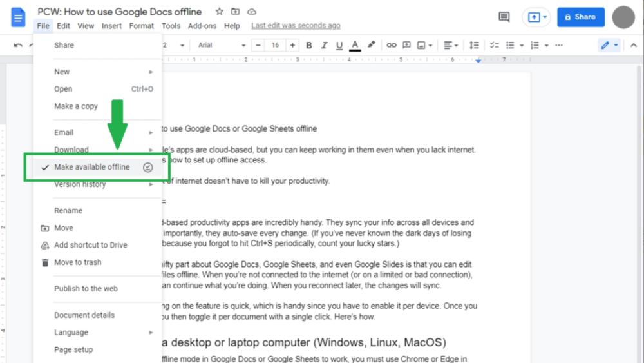Open the editing mode pencil dropdown
The width and height of the screenshot is (644, 363).
pos(609,45)
